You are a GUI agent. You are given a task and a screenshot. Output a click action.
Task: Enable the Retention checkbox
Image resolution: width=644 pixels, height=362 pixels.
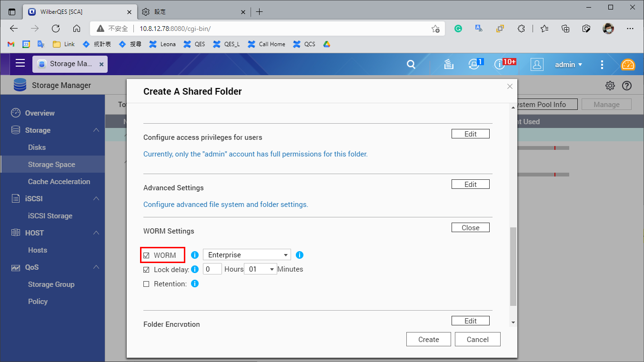[147, 284]
